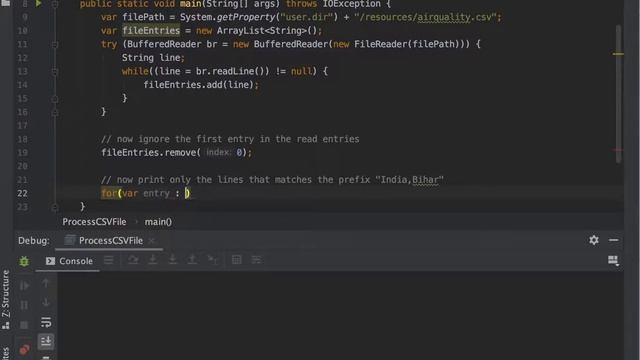The width and height of the screenshot is (640, 360).
Task: Click the Step Out debugger icon
Action: 192,260
